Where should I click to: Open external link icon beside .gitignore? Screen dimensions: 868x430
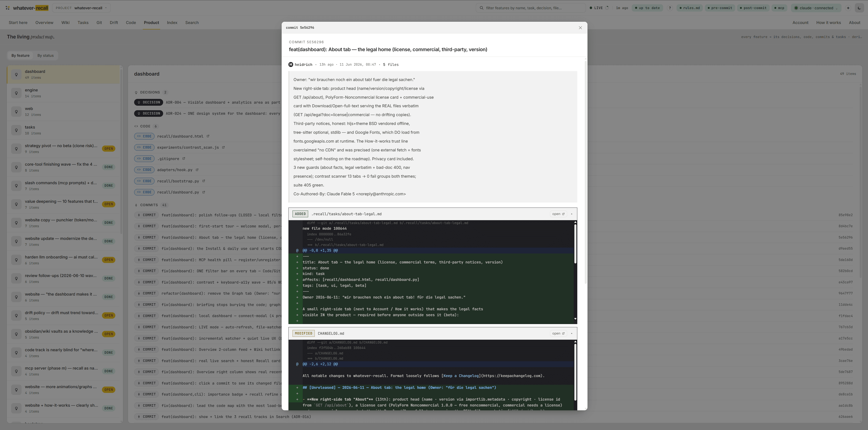click(x=184, y=158)
